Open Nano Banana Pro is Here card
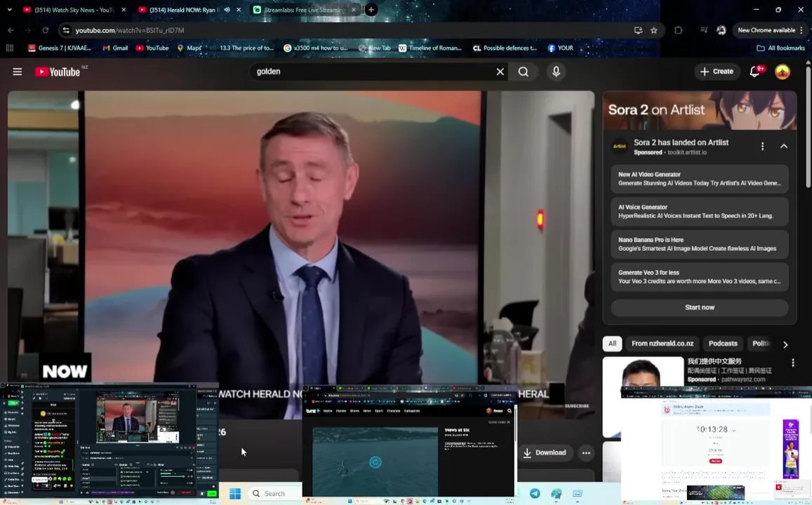 click(700, 244)
